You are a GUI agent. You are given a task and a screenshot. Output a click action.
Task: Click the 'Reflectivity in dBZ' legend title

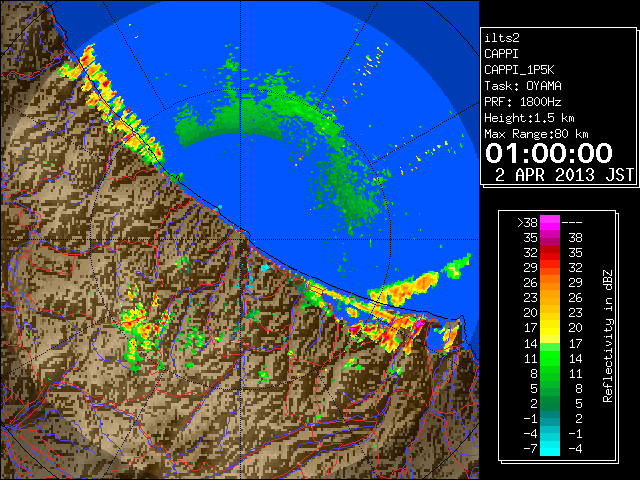[x=607, y=336]
